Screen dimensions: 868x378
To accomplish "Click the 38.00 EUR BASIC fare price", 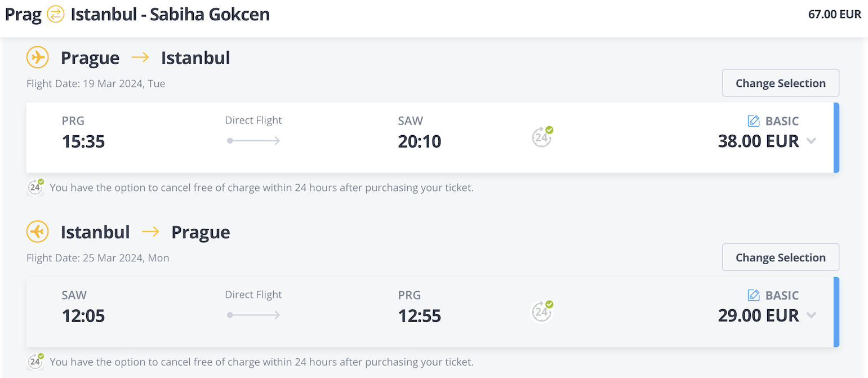I will click(758, 141).
